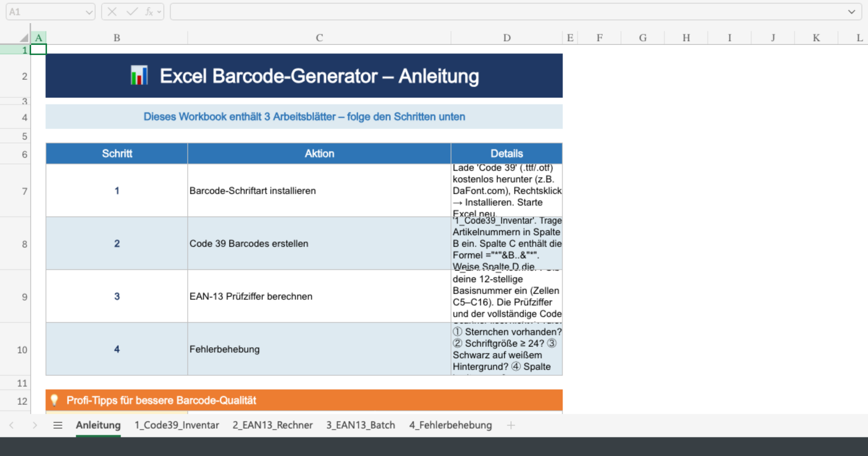
Task: Open the 4_Fehlerbehebung sheet tab
Action: [x=451, y=425]
